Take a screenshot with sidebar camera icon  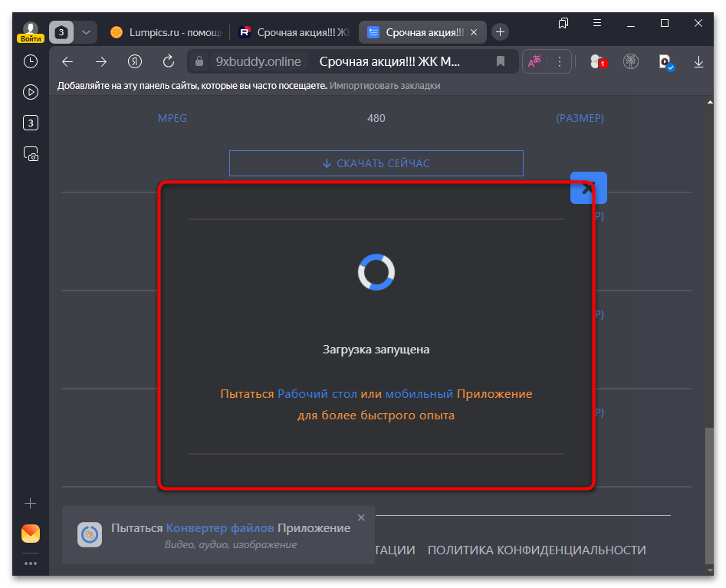[31, 154]
